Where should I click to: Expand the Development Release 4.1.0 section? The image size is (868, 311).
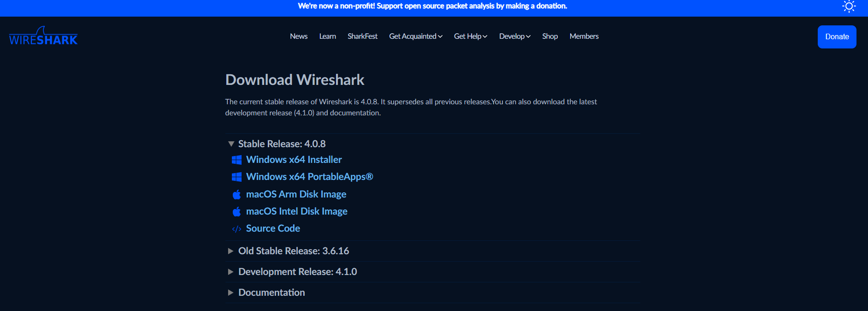pyautogui.click(x=231, y=271)
